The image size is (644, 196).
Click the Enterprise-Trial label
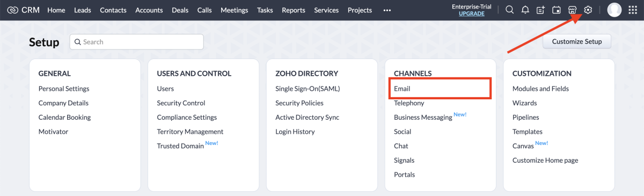[472, 6]
